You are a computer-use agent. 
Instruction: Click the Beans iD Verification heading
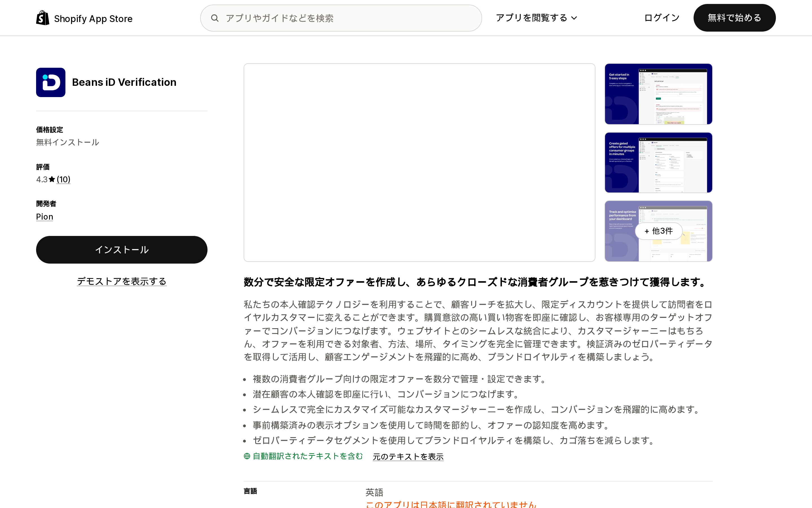pos(124,82)
